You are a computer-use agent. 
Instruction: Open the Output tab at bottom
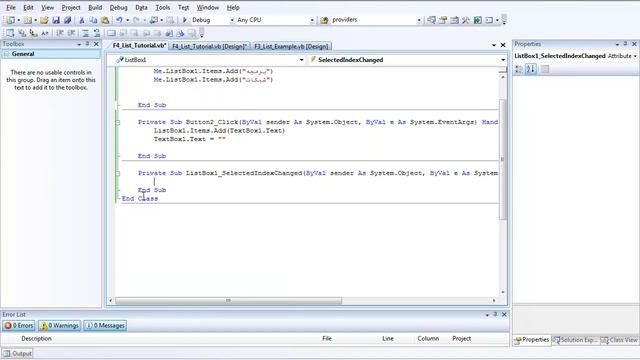click(18, 353)
